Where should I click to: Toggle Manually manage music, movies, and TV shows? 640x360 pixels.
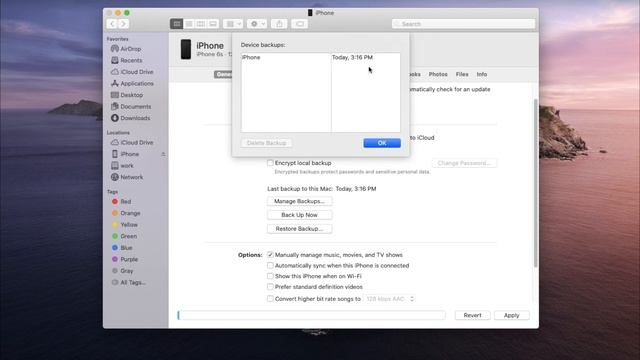point(270,255)
